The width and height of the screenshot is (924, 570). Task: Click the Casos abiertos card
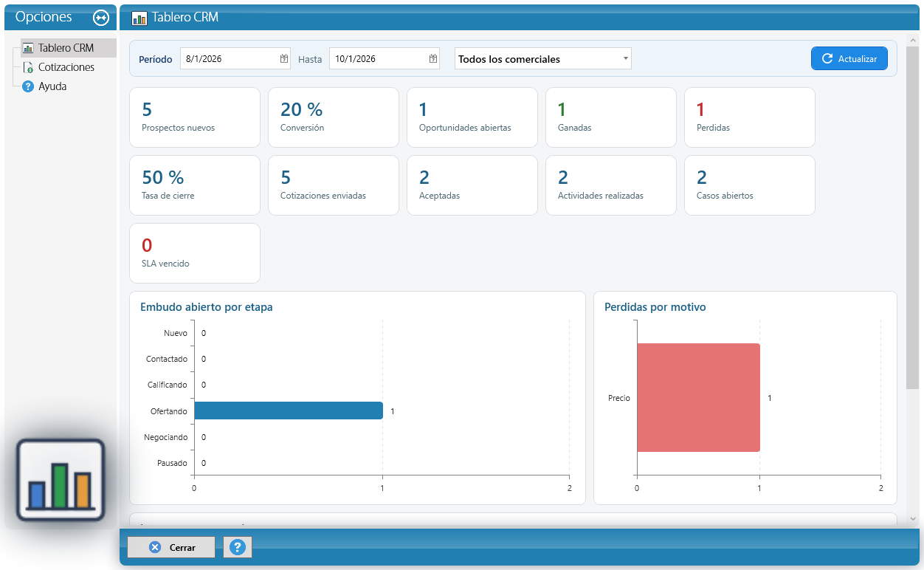[x=750, y=185]
